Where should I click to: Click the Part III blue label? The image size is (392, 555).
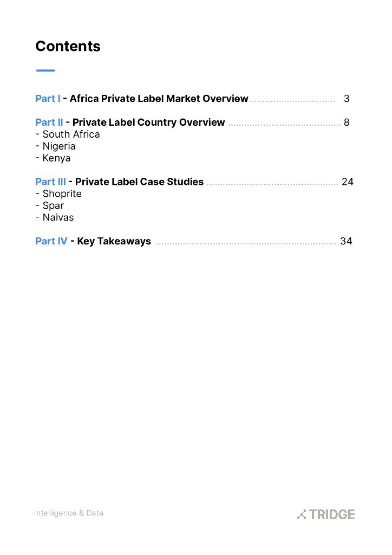(x=50, y=182)
